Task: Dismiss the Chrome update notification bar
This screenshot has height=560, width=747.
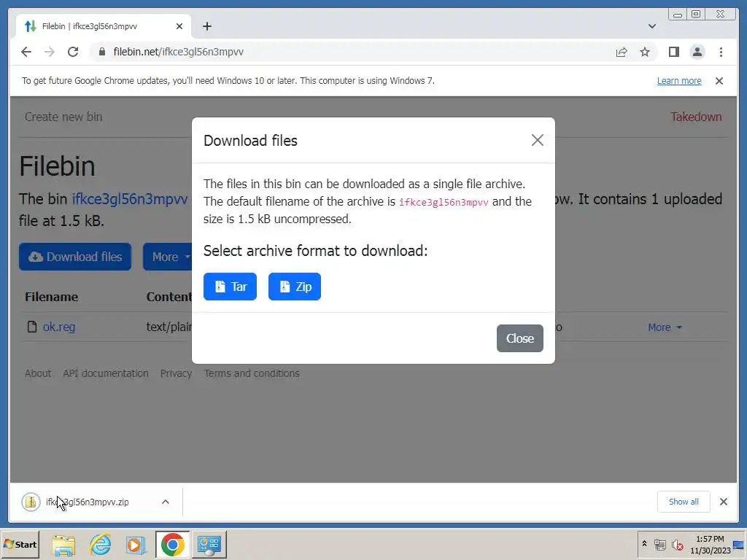Action: pyautogui.click(x=719, y=81)
